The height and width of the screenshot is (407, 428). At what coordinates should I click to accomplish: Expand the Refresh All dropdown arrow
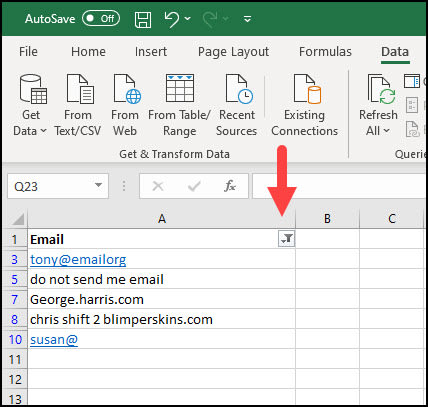pos(387,131)
